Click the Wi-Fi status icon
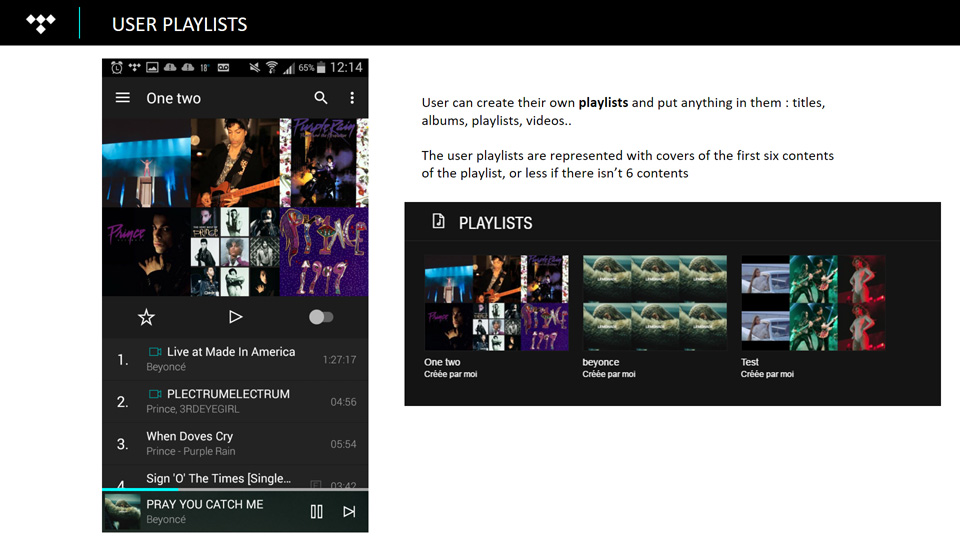This screenshot has width=960, height=540. pos(271,67)
